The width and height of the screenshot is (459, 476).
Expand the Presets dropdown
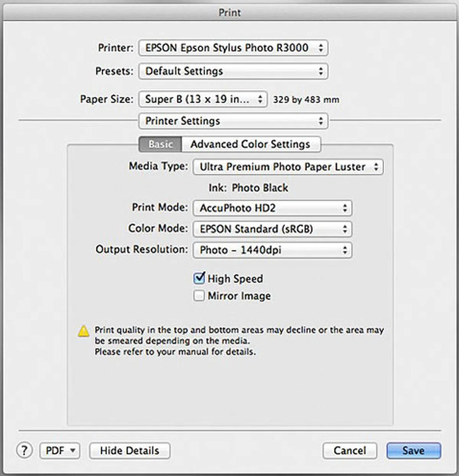(233, 71)
